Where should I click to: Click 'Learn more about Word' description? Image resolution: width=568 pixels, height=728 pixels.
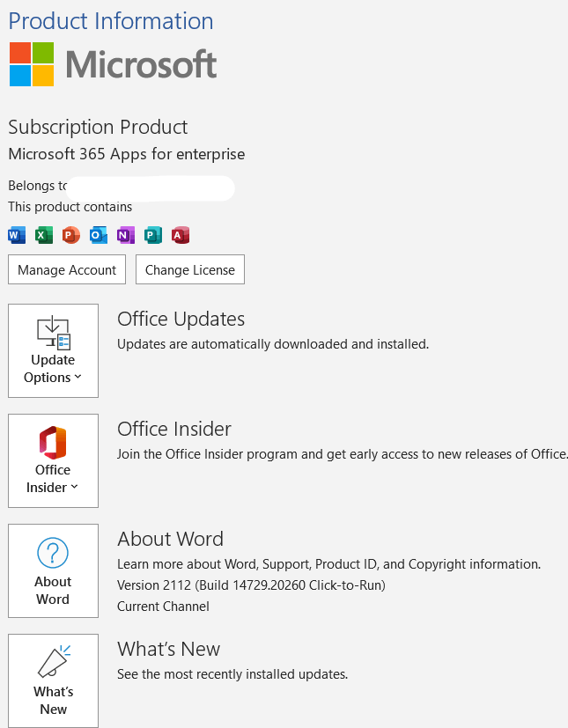pyautogui.click(x=328, y=564)
